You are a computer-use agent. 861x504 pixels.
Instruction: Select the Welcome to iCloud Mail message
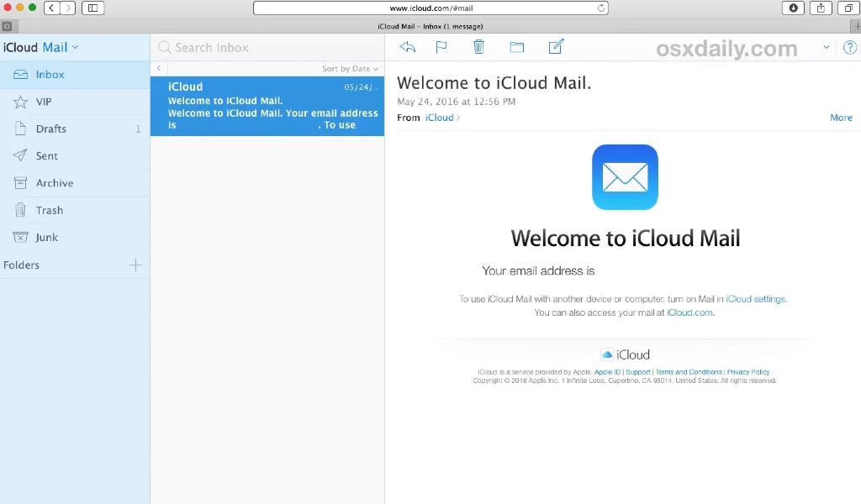(x=267, y=106)
